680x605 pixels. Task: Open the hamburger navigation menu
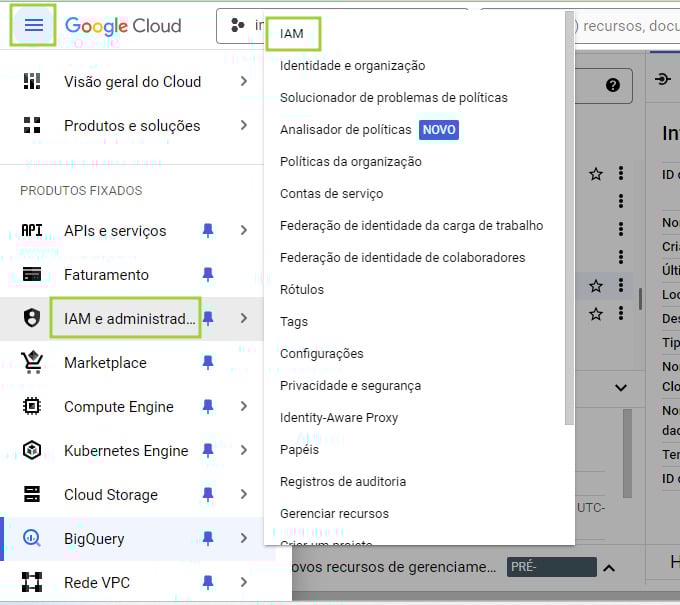click(x=33, y=25)
